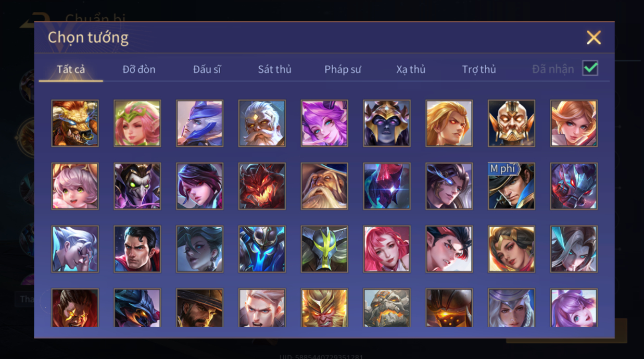644x359 pixels.
Task: Switch to the 'Đỡ đòn' tab
Action: (139, 69)
